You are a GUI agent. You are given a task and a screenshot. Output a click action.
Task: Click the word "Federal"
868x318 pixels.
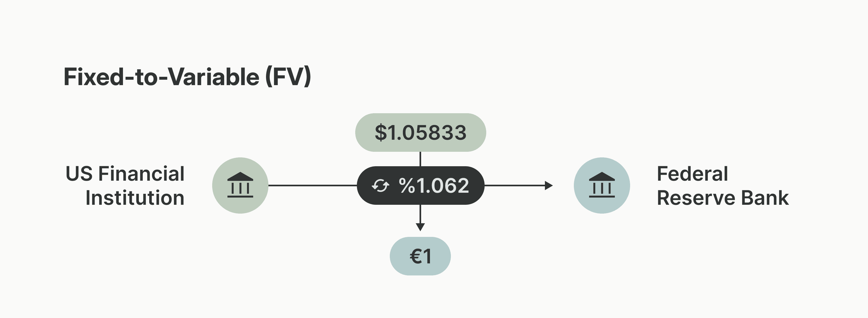693,174
